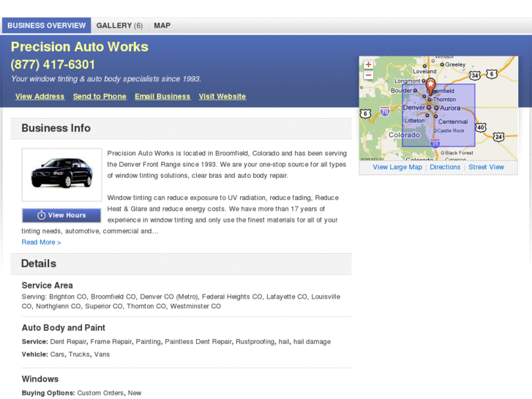Open the View Address link
This screenshot has width=532, height=399.
(40, 97)
